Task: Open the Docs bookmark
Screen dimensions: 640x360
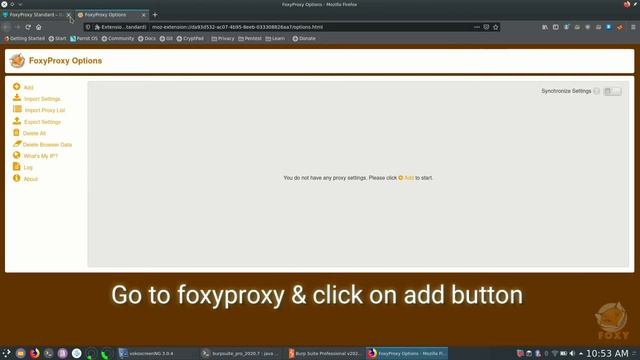Action: point(147,38)
